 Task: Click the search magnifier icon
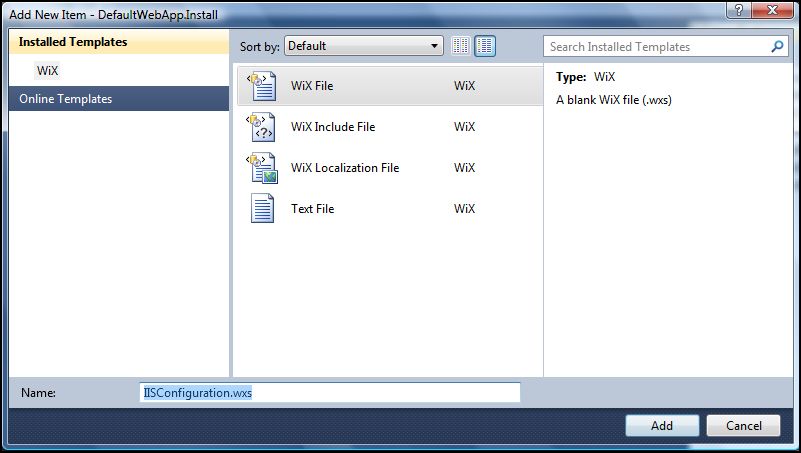pos(777,46)
